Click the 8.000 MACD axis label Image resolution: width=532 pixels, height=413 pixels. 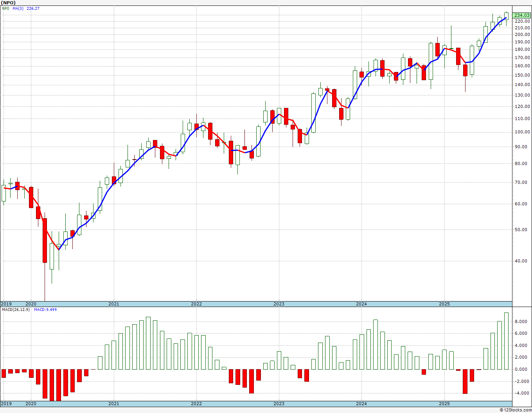pyautogui.click(x=521, y=321)
